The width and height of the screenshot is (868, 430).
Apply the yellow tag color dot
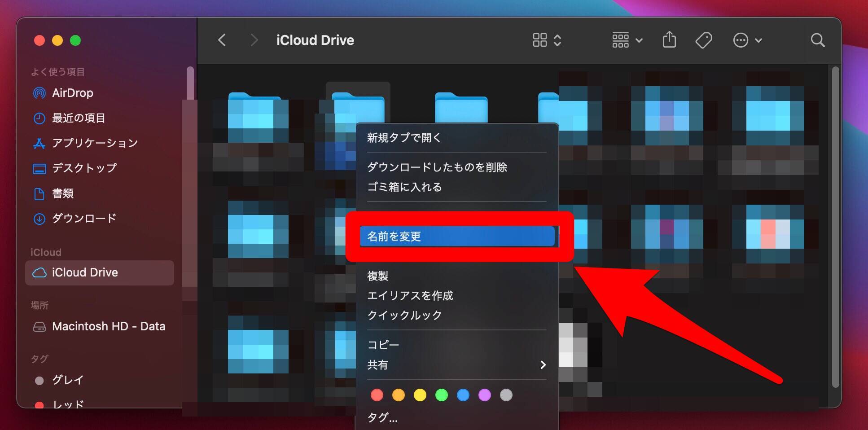420,395
